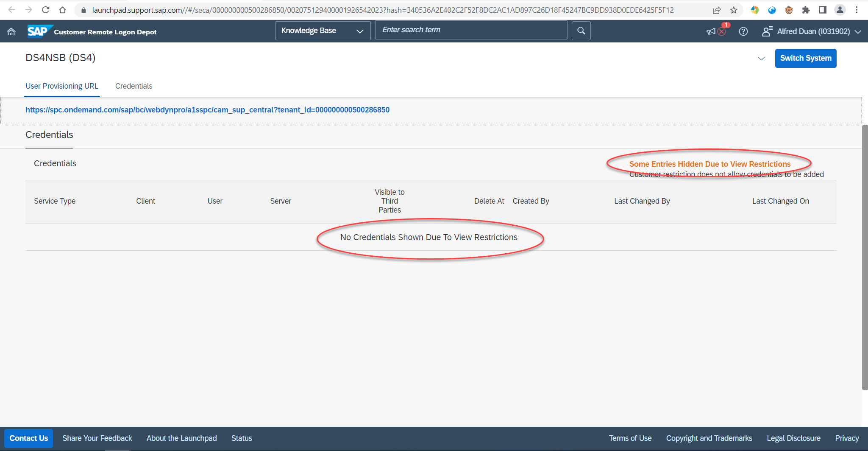Run search with the magnifier button
868x451 pixels.
coord(581,31)
